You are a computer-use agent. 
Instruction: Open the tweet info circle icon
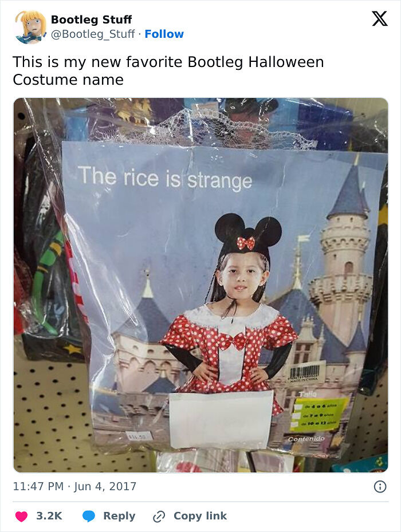(380, 487)
